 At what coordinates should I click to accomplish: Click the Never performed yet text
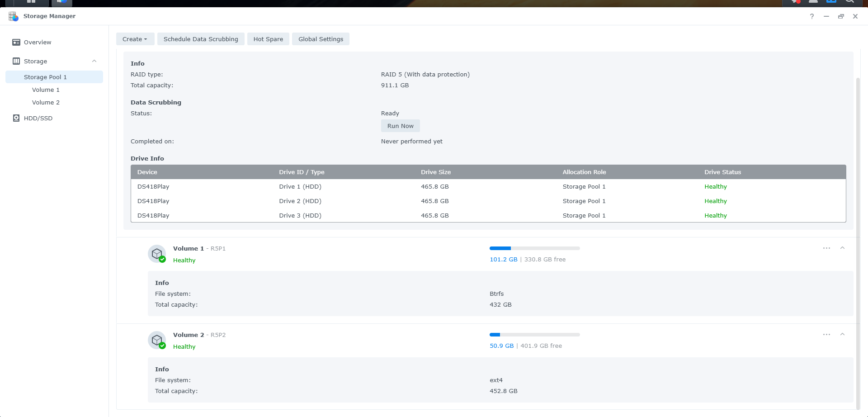pos(412,141)
